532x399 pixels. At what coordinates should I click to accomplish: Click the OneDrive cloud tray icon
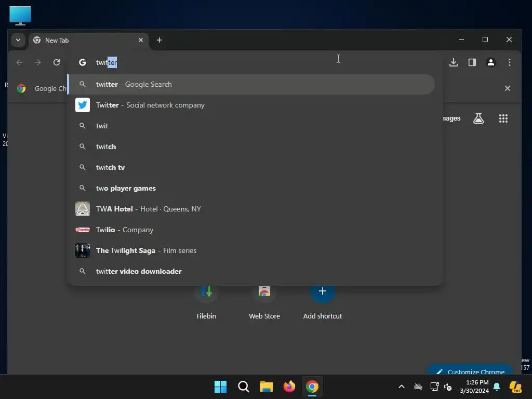tap(418, 387)
